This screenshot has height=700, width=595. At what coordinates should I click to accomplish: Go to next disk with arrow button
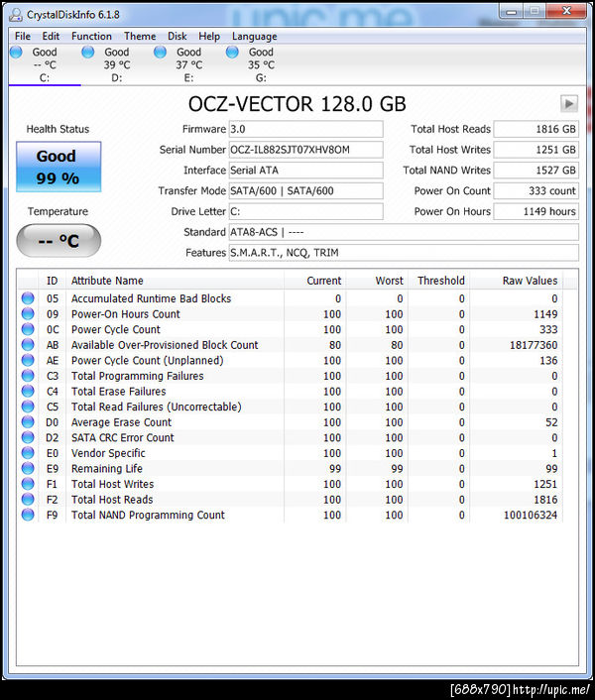pyautogui.click(x=569, y=103)
